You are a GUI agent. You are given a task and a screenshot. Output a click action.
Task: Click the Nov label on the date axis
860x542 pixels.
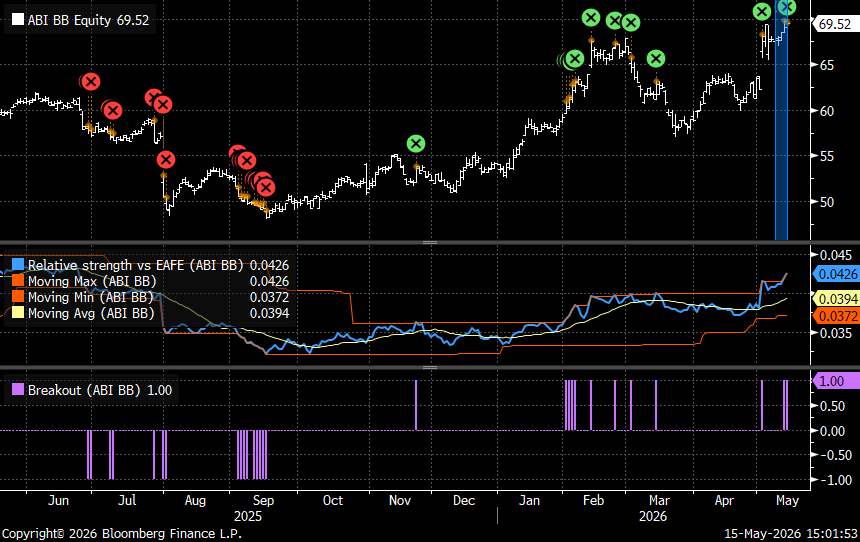(x=400, y=500)
